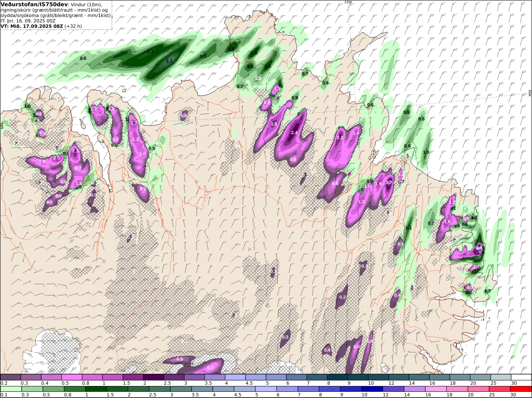This screenshot has height=398, width=532.
Task: Select the valid time line VT: Mið. 17.09.2025 08Z
Action: (x=32, y=26)
